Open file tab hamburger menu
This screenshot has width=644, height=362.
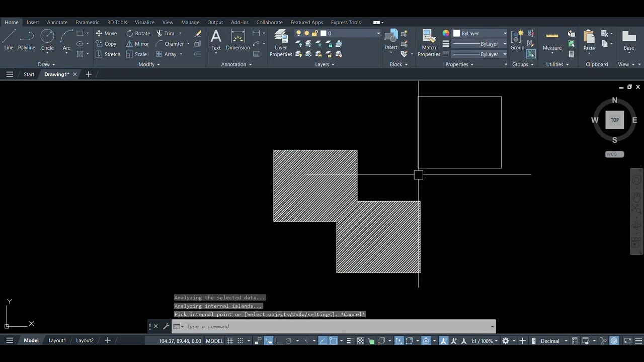10,74
